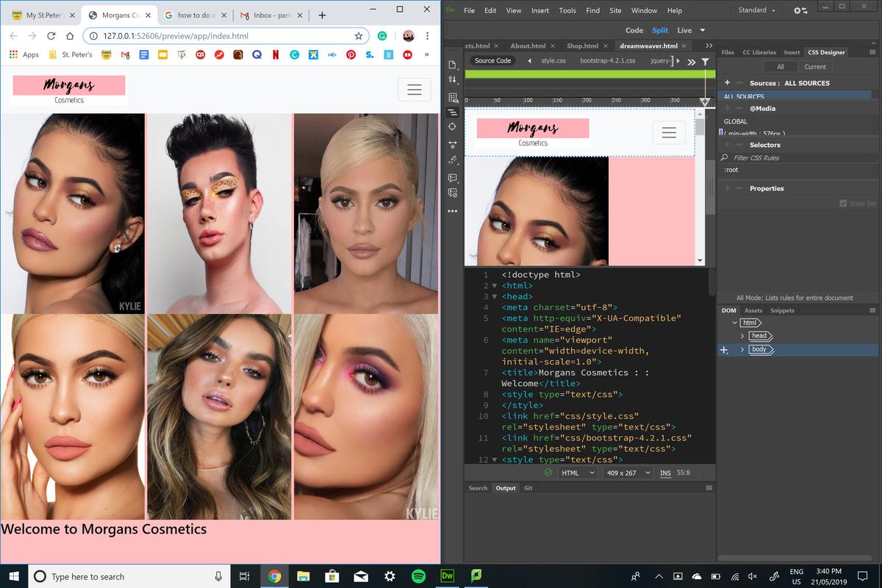The width and height of the screenshot is (882, 588).
Task: Open the Standard workspace dropdown
Action: [x=756, y=10]
